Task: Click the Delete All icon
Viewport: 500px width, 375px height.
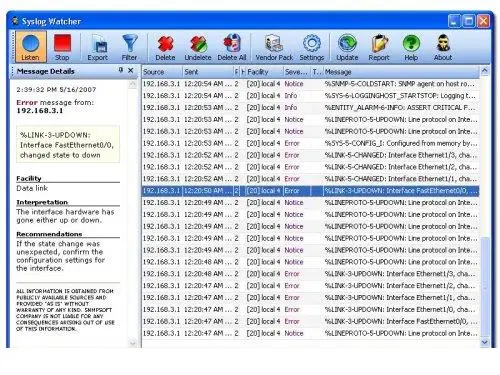Action: click(232, 47)
